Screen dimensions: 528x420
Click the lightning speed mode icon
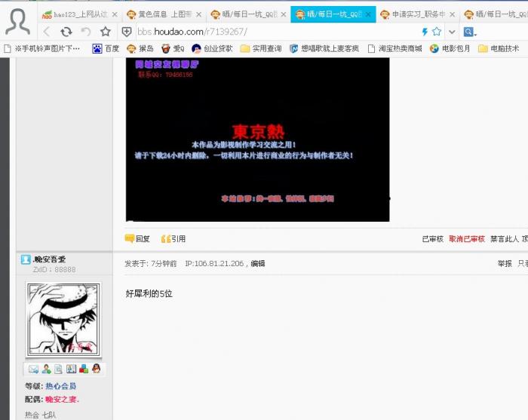click(425, 32)
